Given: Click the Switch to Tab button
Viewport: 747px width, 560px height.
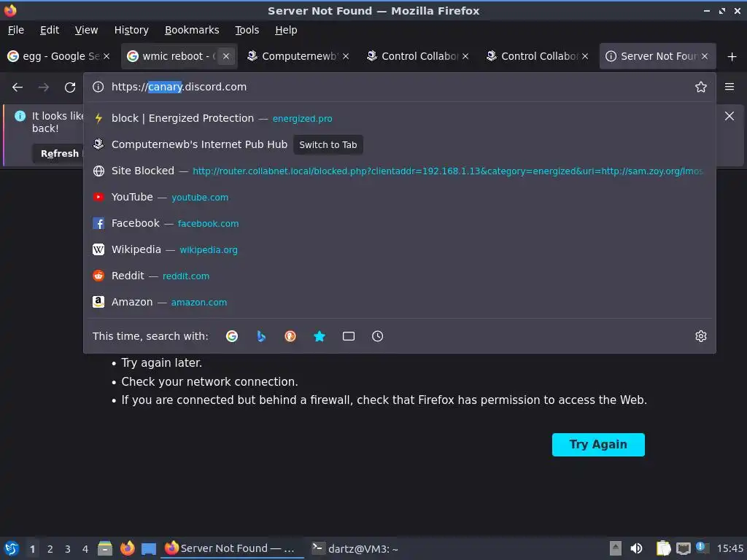Looking at the screenshot, I should click(x=328, y=145).
